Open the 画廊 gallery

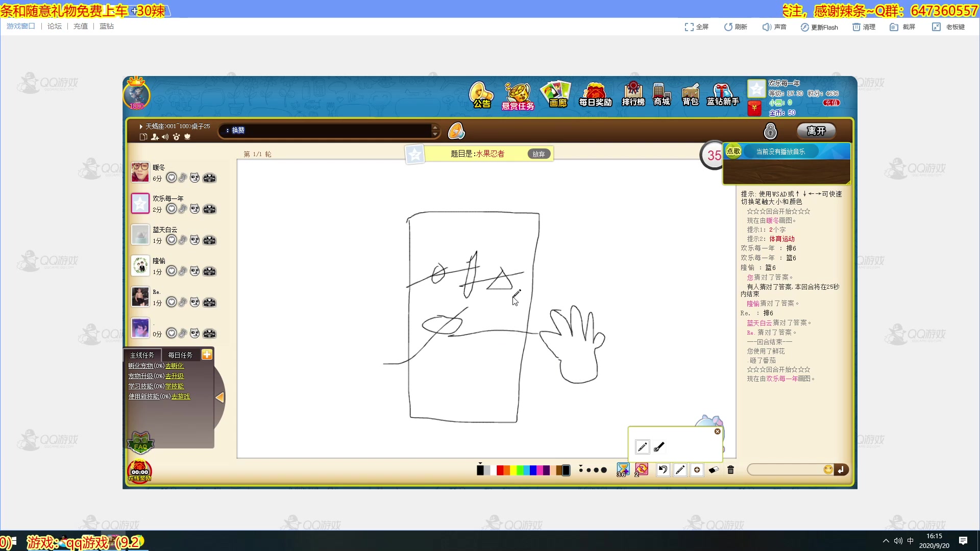click(x=556, y=94)
